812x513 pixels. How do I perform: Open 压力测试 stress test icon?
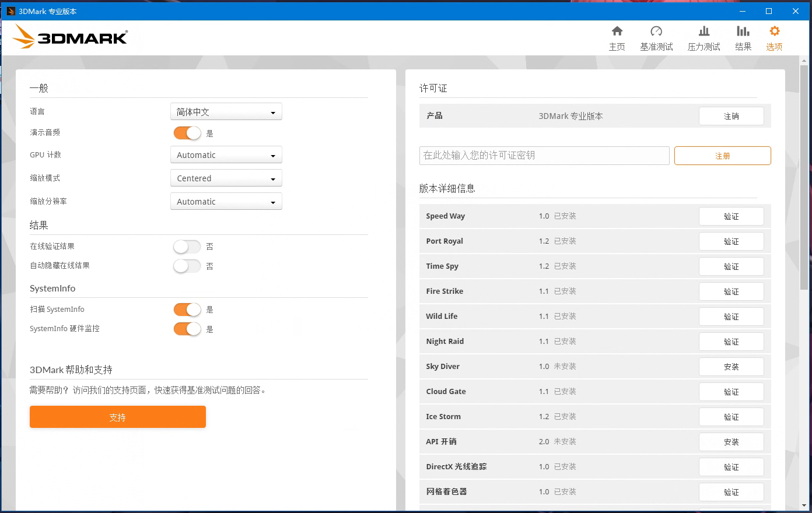pos(703,31)
